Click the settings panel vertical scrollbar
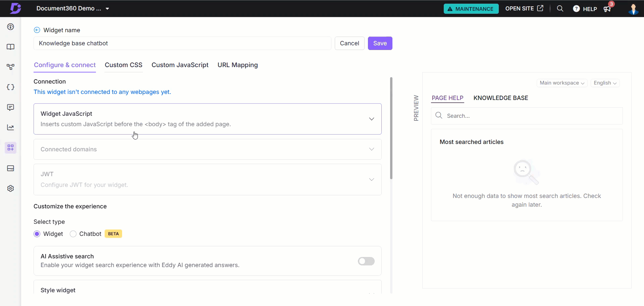 [391, 128]
